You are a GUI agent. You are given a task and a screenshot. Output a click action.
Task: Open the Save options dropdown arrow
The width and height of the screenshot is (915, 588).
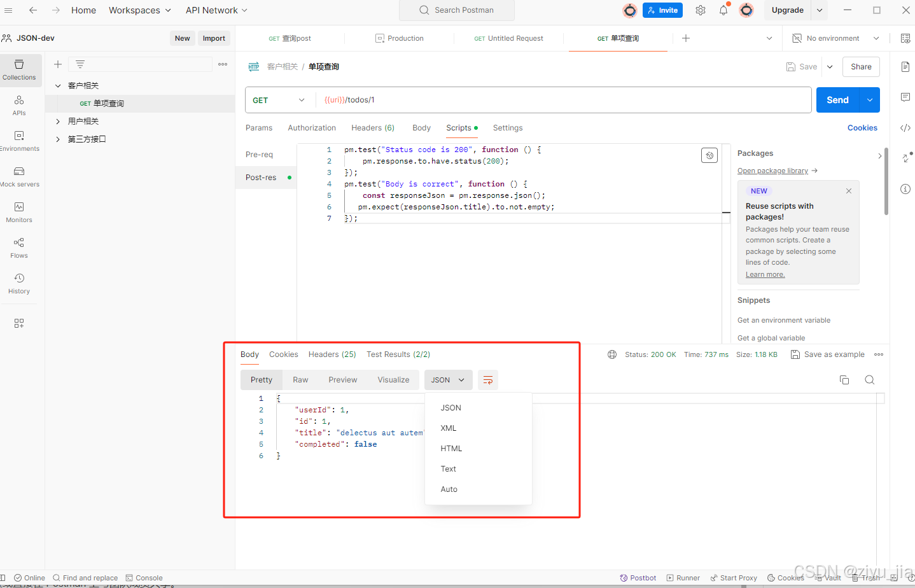pos(830,67)
